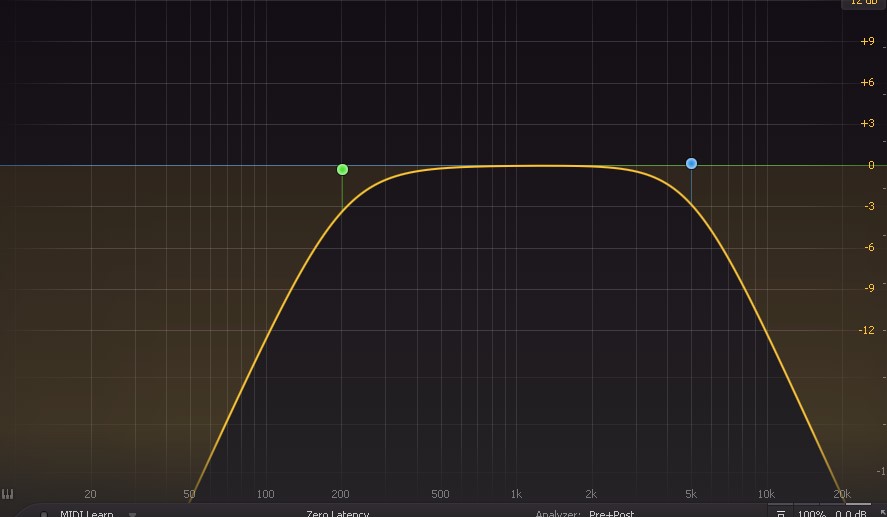The width and height of the screenshot is (887, 517).
Task: Click the 1k frequency label
Action: coord(516,494)
